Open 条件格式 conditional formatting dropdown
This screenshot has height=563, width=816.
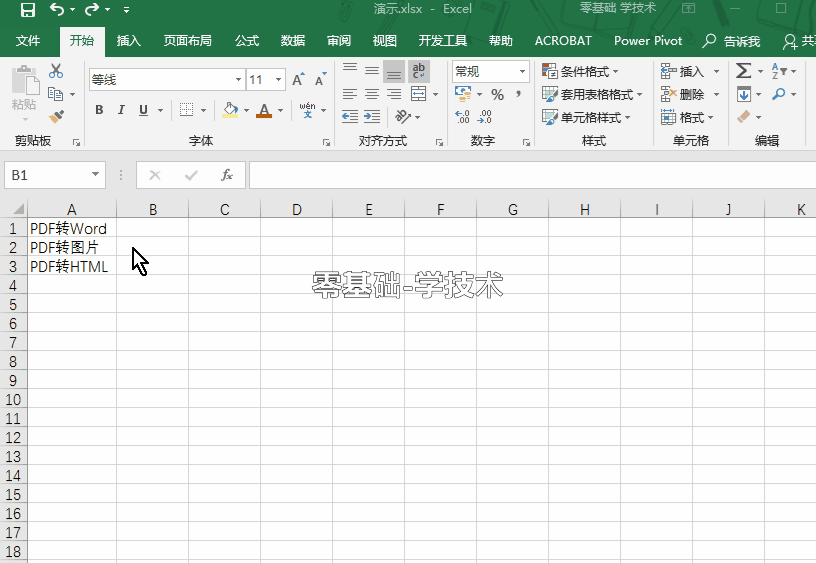pos(580,71)
